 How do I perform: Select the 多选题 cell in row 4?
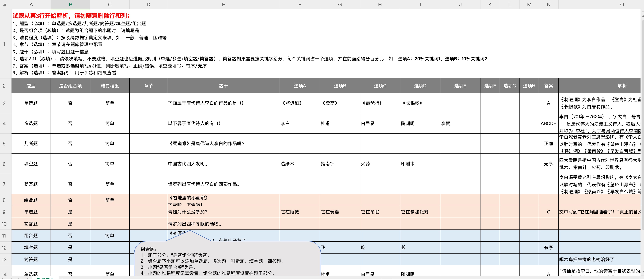[31, 123]
